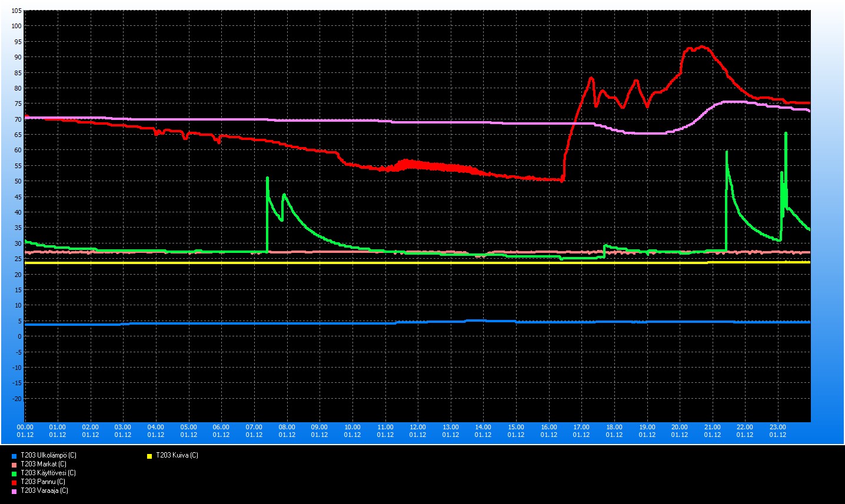
Task: Click the red Pannu curve's highest peak
Action: coord(701,47)
